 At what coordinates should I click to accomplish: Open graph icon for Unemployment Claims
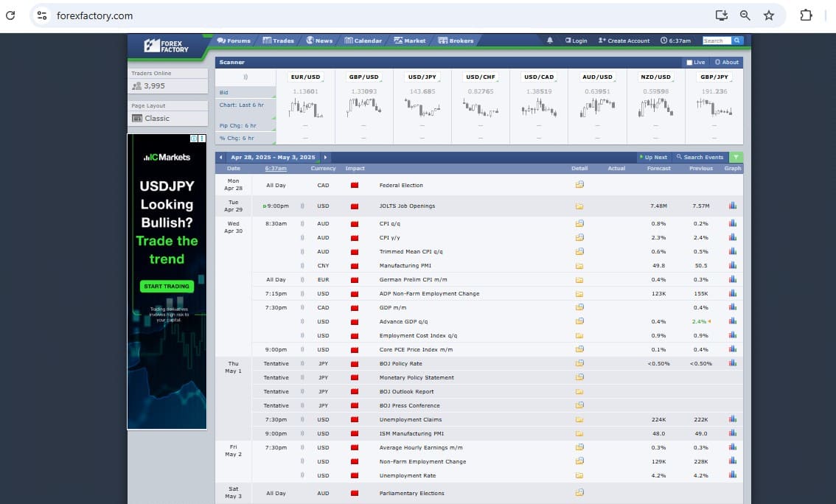[x=733, y=419]
